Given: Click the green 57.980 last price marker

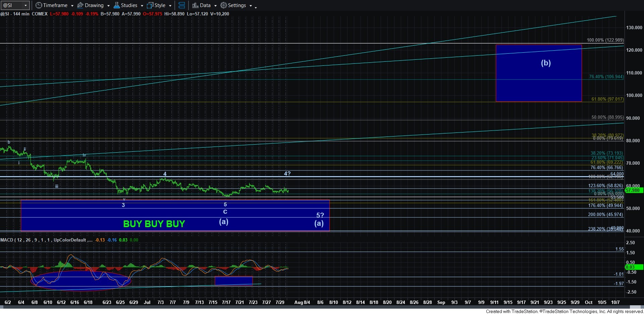Looking at the screenshot, I should pos(634,190).
